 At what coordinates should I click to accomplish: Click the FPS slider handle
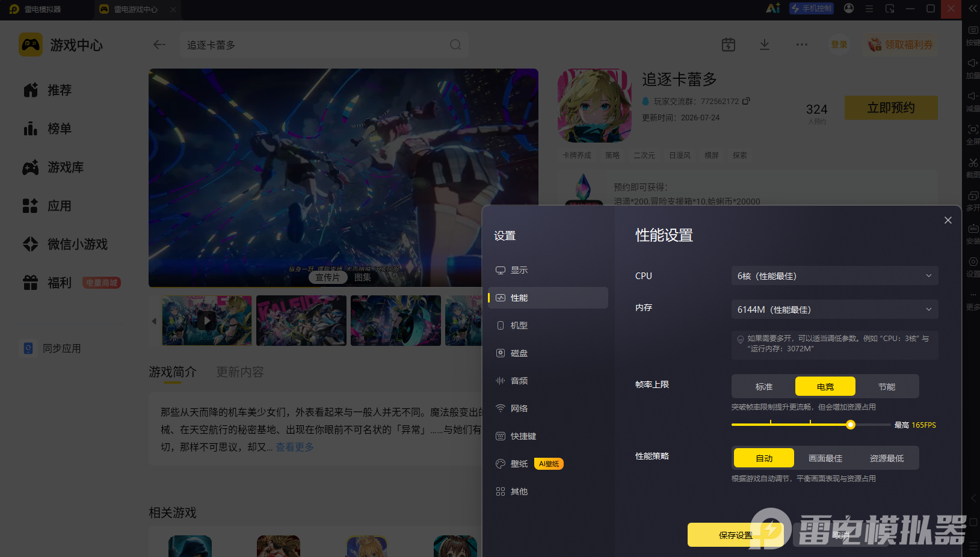click(850, 425)
